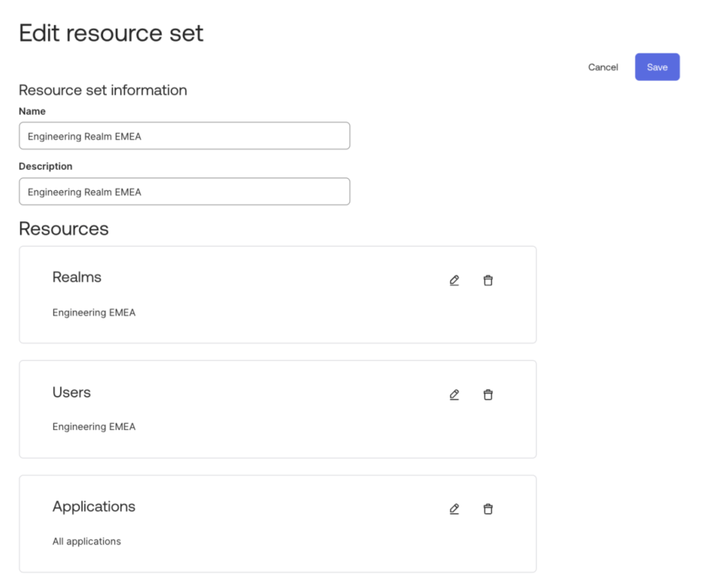Delete the Realms resource entry
This screenshot has width=720, height=588.
click(x=488, y=280)
